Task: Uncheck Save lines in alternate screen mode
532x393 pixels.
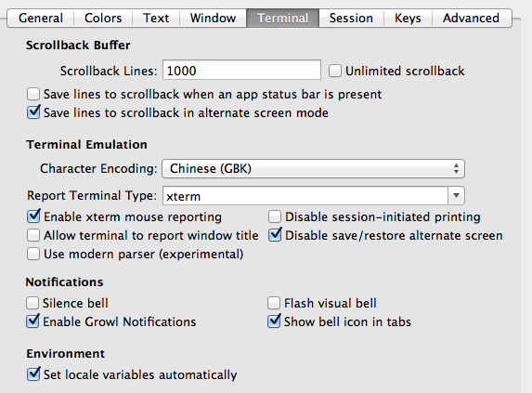Action: point(33,112)
